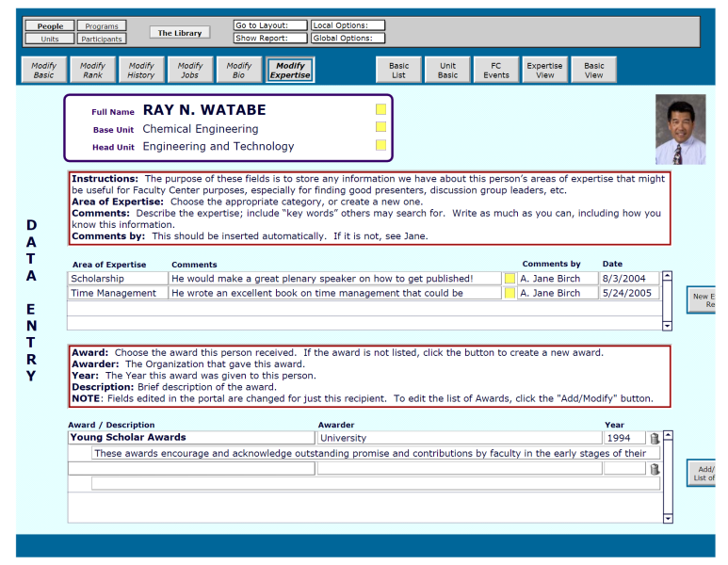Open the Local Options dropdown
This screenshot has width=728, height=565.
point(348,25)
